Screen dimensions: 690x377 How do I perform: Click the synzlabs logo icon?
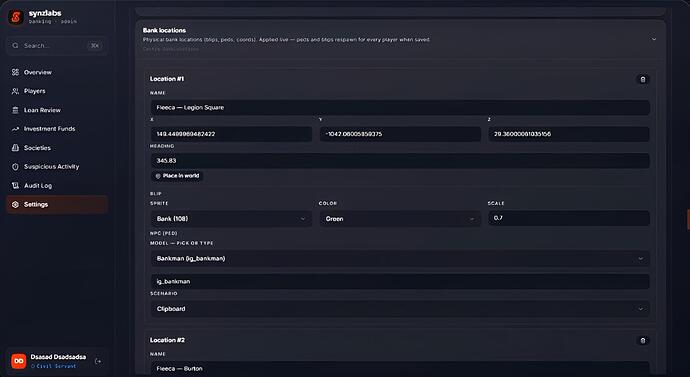point(16,17)
